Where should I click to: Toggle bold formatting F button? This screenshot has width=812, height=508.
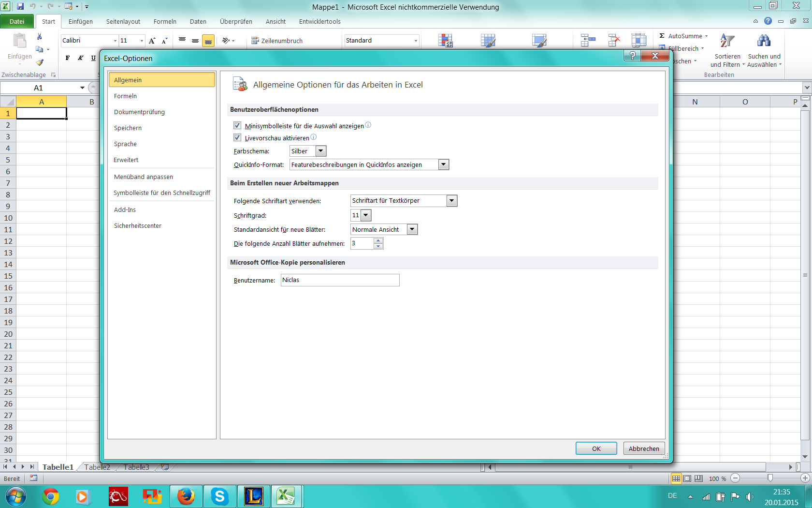tap(68, 58)
